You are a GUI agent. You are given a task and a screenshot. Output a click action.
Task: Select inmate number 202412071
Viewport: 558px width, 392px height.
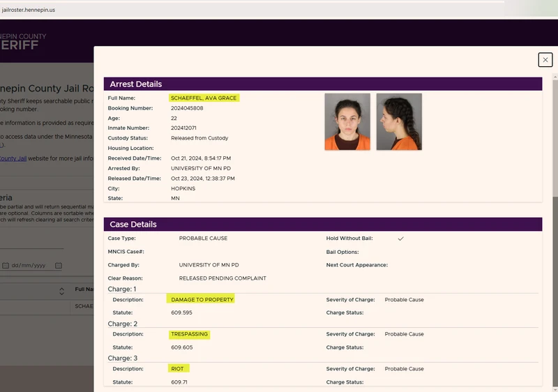(x=183, y=128)
